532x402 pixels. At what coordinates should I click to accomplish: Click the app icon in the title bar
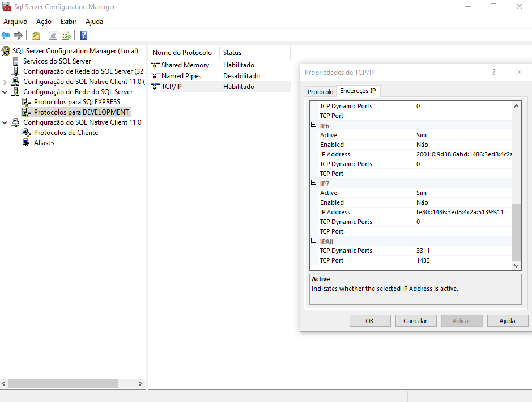pyautogui.click(x=6, y=6)
